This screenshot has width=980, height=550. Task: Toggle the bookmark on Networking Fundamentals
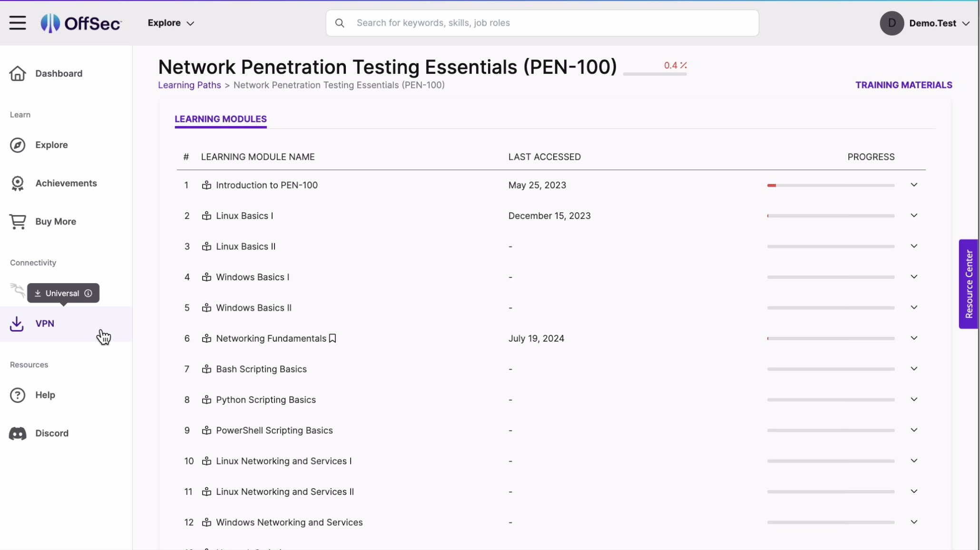(x=332, y=338)
